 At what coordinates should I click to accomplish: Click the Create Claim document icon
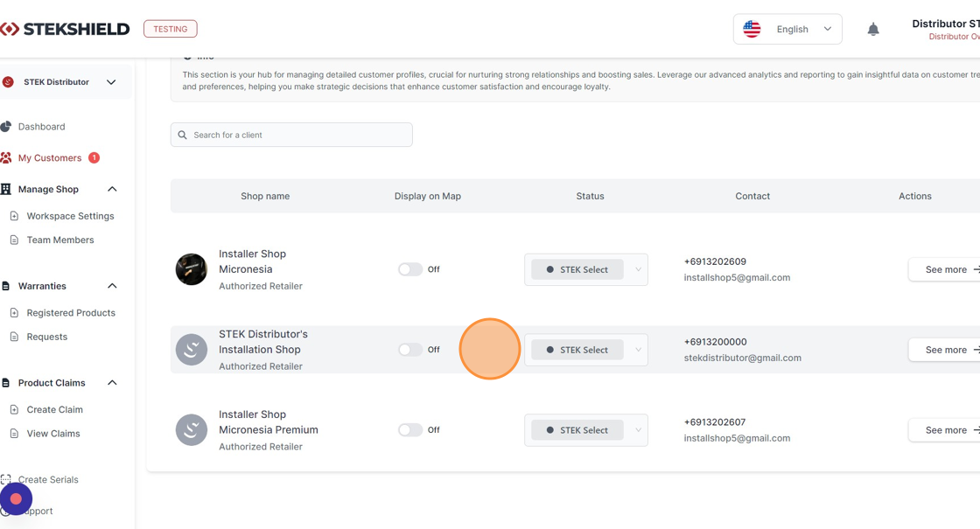pyautogui.click(x=14, y=410)
